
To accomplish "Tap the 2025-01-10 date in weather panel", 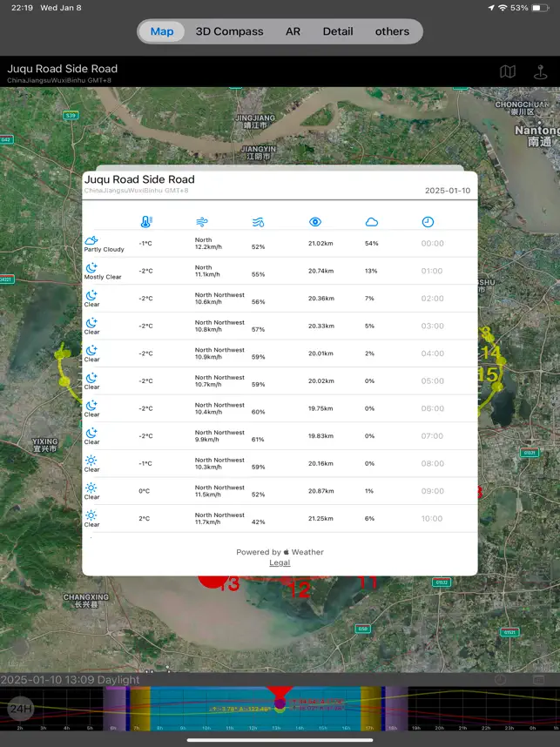I will [448, 191].
